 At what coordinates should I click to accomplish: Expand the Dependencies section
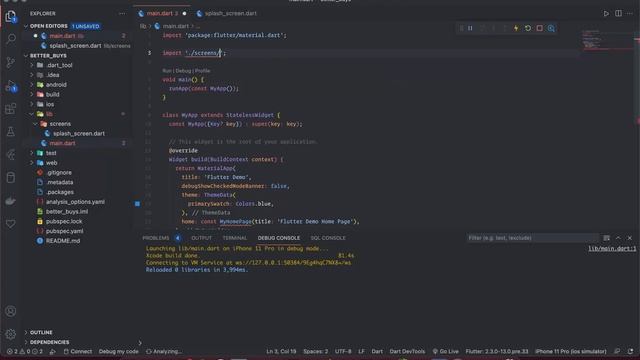(x=26, y=342)
